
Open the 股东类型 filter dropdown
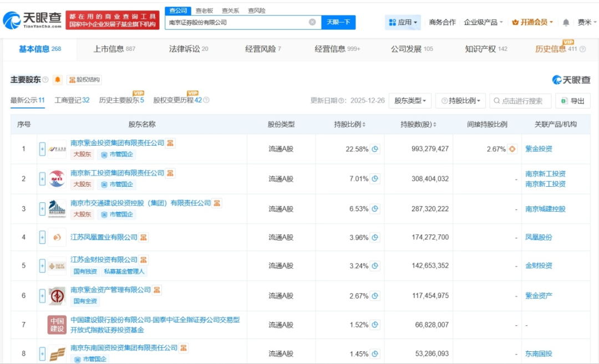(x=410, y=101)
